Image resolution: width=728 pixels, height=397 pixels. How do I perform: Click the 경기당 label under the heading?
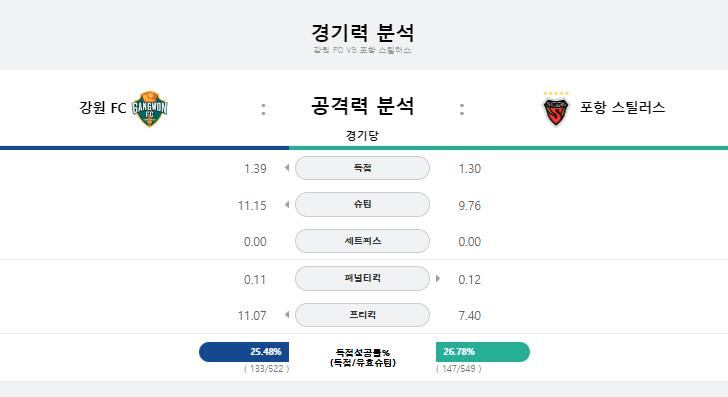pos(362,136)
